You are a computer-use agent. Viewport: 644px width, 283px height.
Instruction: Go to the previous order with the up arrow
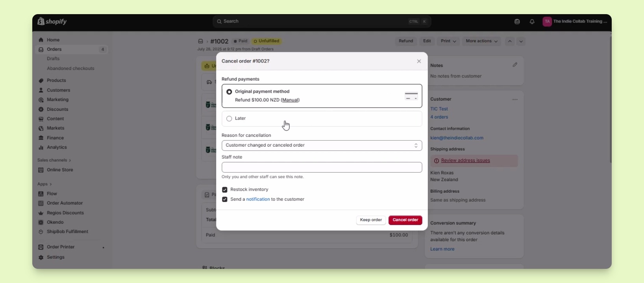click(510, 41)
